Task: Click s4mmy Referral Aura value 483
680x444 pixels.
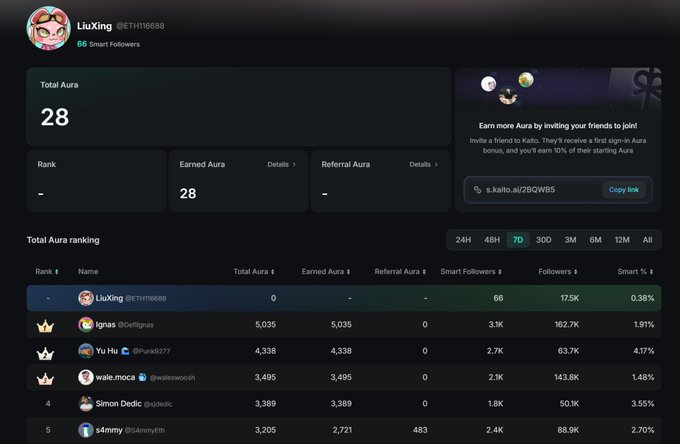Action: 420,430
